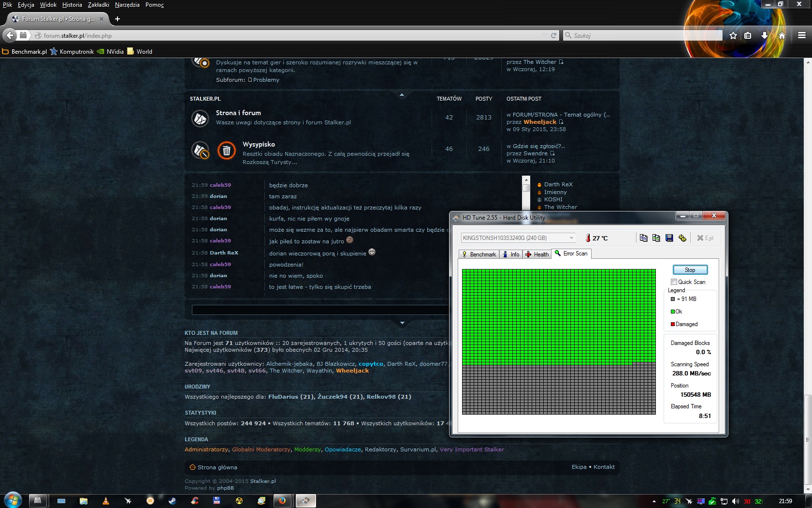Open Steam from the taskbar
The height and width of the screenshot is (508, 812).
coord(173,501)
